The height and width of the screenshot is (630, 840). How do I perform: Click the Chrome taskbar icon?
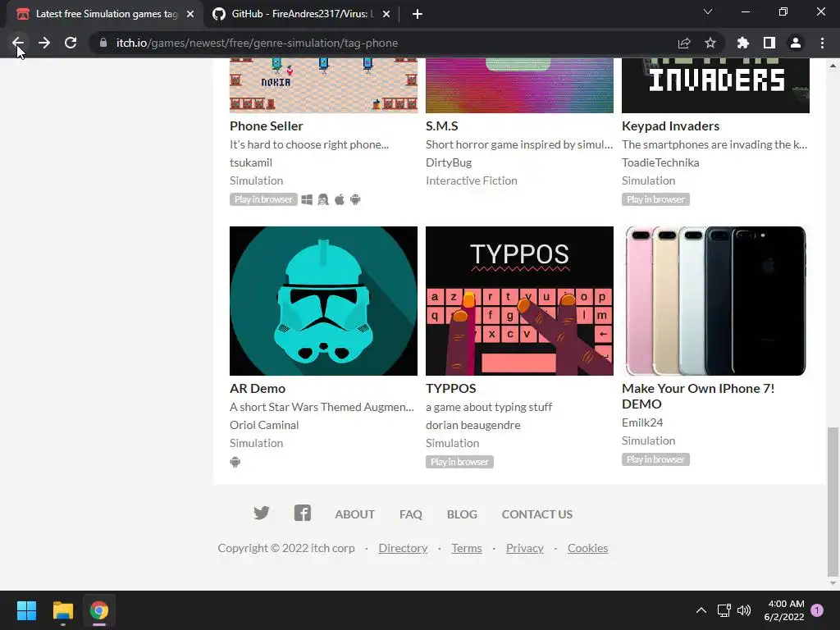[x=99, y=610]
